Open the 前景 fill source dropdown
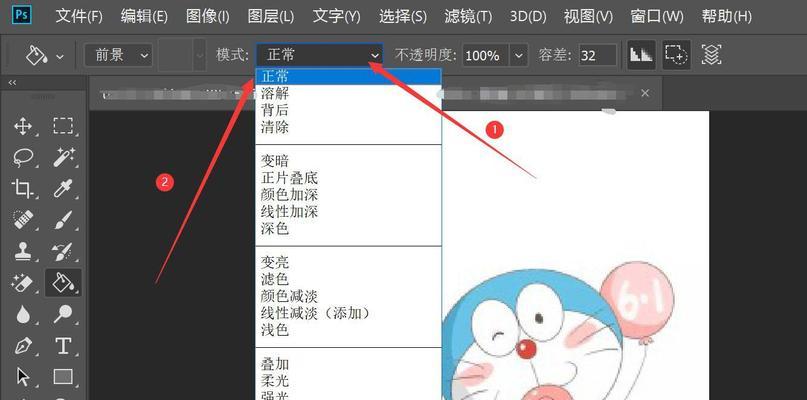The image size is (807, 400). [x=118, y=55]
